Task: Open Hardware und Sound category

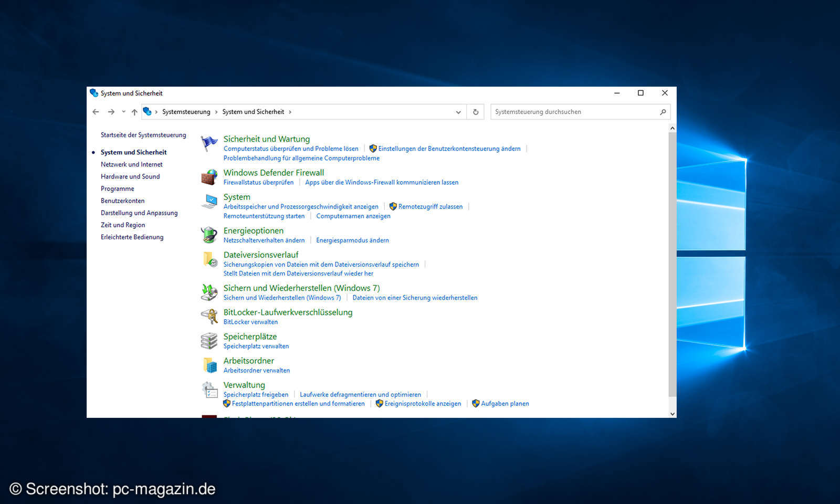Action: click(130, 176)
